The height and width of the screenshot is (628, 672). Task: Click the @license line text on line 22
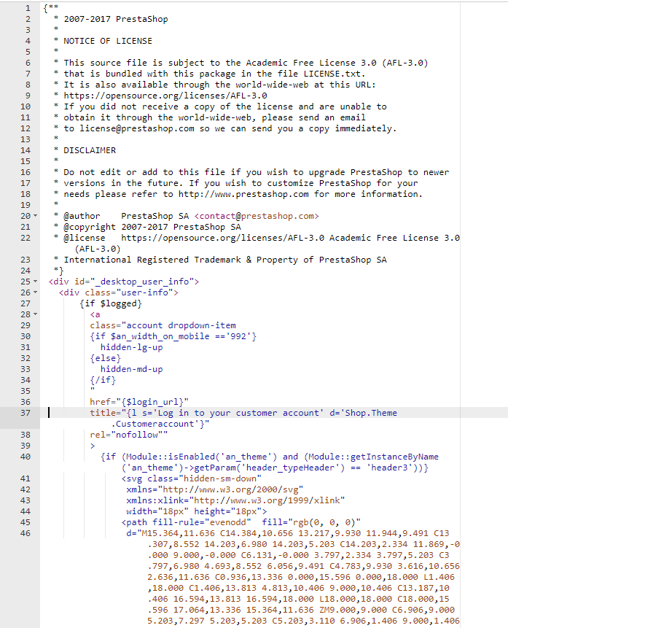coord(262,238)
